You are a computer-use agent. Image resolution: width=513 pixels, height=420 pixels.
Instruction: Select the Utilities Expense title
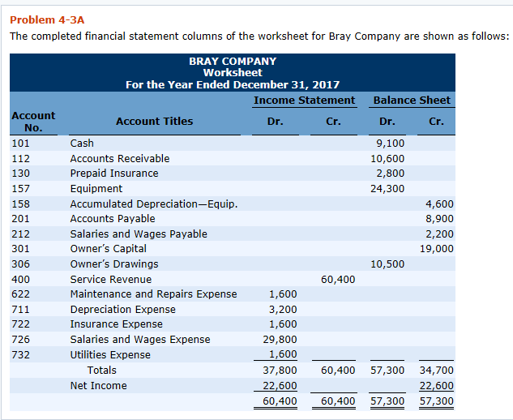[110, 355]
